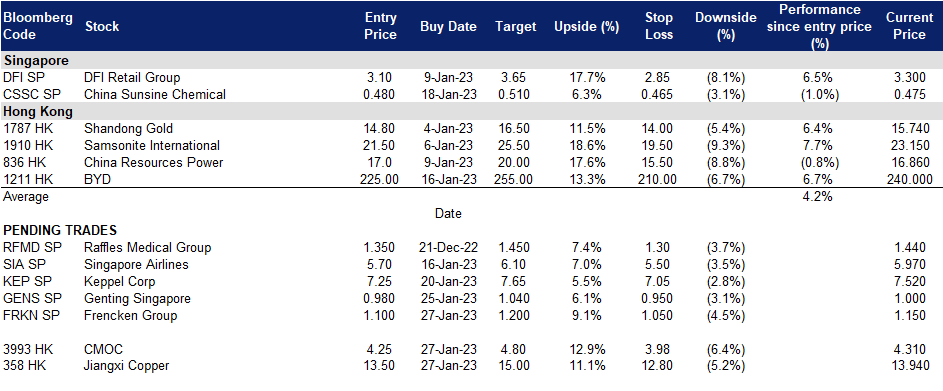Select the CMOC downside (6.4%) cell
Viewport: 943px width, 391px height.
pyautogui.click(x=726, y=348)
